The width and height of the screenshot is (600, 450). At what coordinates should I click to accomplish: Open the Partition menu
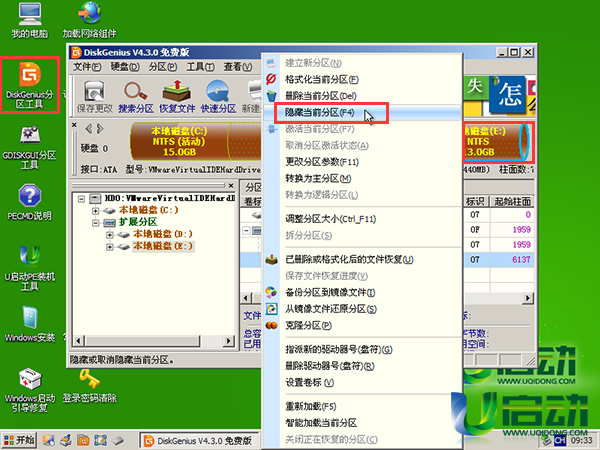163,67
